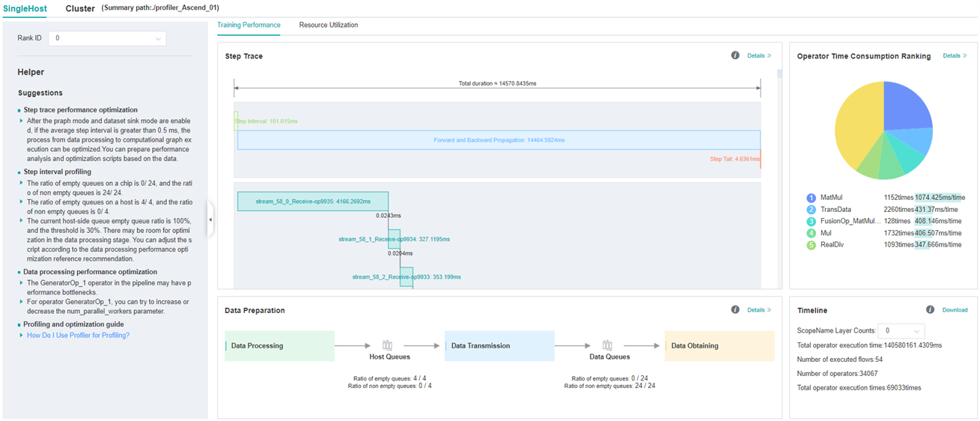This screenshot has height=421, width=980.
Task: Click the Host Queues icon
Action: (x=387, y=345)
